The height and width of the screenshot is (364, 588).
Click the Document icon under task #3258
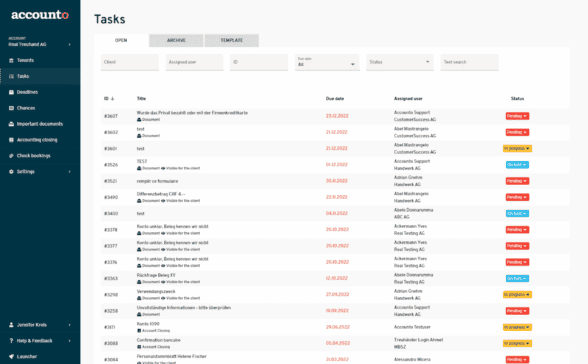(x=139, y=315)
